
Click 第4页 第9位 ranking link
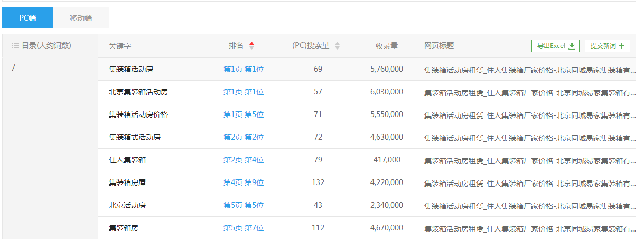(243, 182)
